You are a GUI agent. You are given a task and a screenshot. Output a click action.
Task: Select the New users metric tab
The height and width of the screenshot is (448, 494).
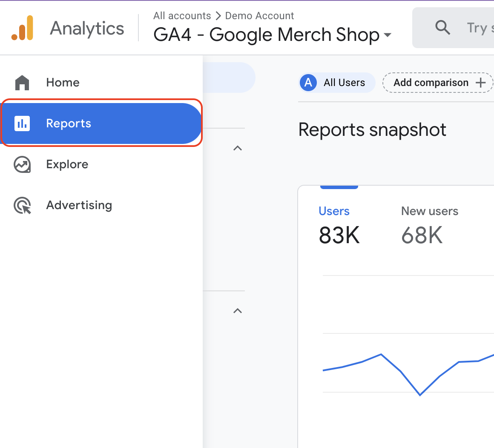pos(429,224)
